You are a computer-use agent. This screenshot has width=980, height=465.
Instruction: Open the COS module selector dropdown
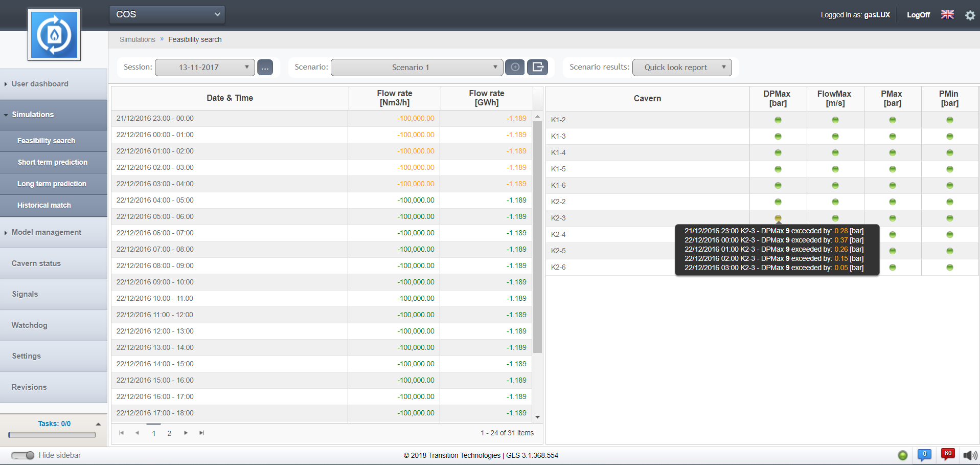click(167, 14)
